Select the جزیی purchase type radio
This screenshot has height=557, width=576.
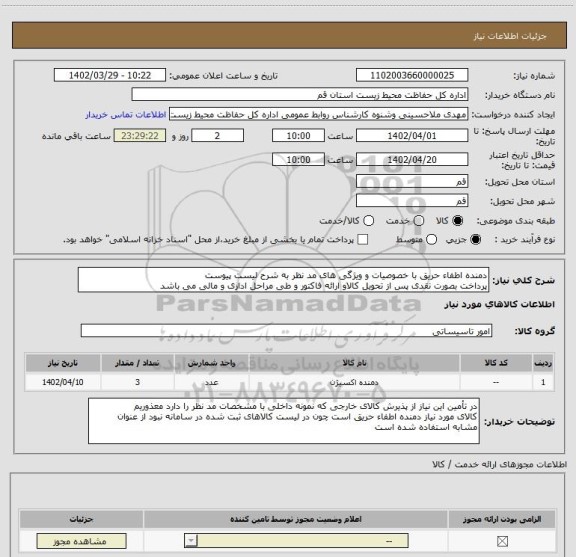(x=476, y=240)
